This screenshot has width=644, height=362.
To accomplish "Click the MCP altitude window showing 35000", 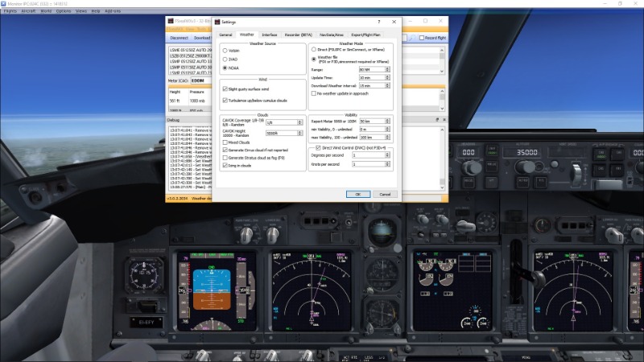I will (527, 152).
